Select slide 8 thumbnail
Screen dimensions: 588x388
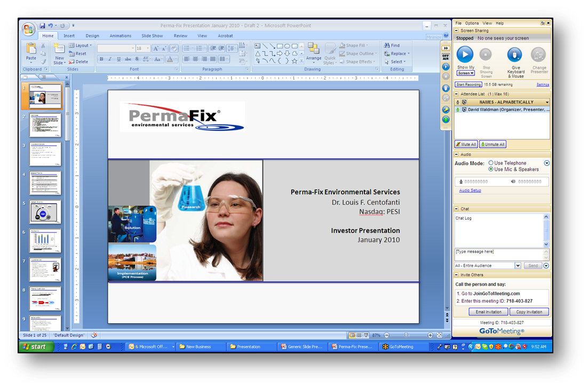click(45, 298)
